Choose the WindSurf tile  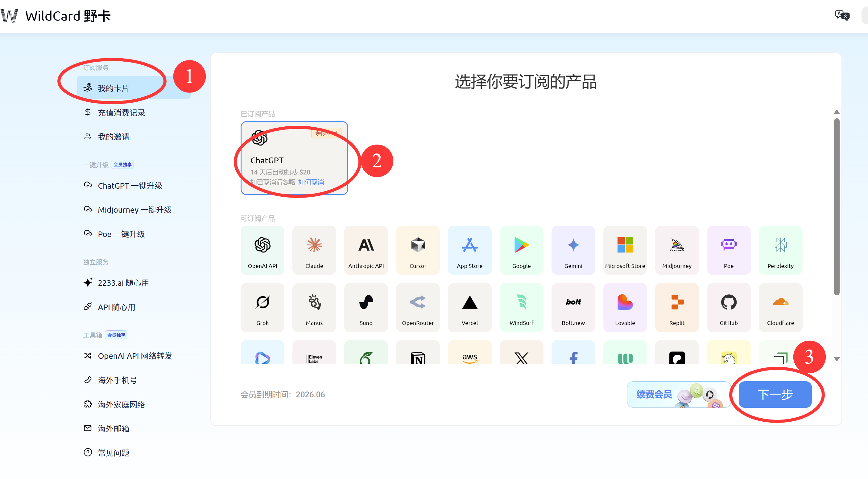click(x=521, y=307)
